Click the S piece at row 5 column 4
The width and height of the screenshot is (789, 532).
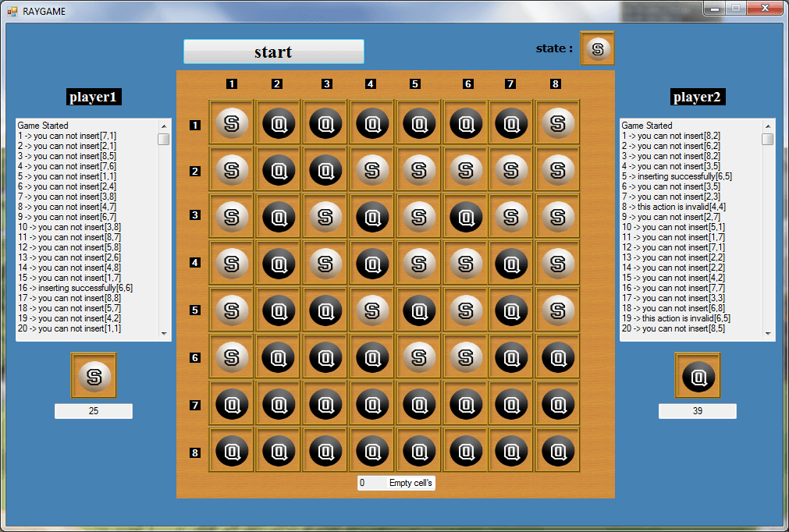tap(372, 310)
